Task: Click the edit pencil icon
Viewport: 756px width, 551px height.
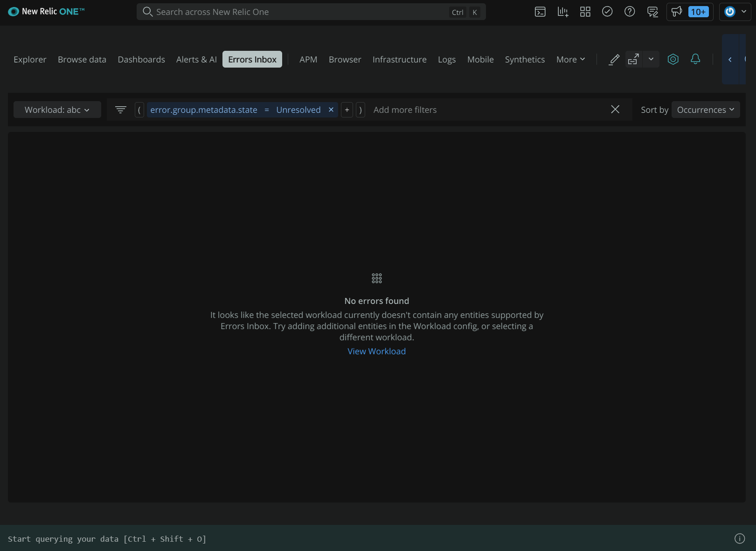Action: 614,59
